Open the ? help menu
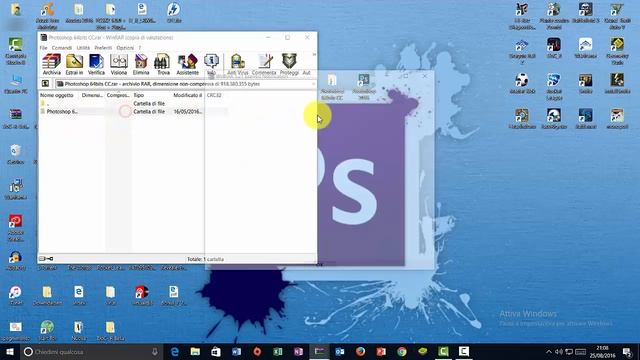This screenshot has width=640, height=360. pyautogui.click(x=140, y=48)
